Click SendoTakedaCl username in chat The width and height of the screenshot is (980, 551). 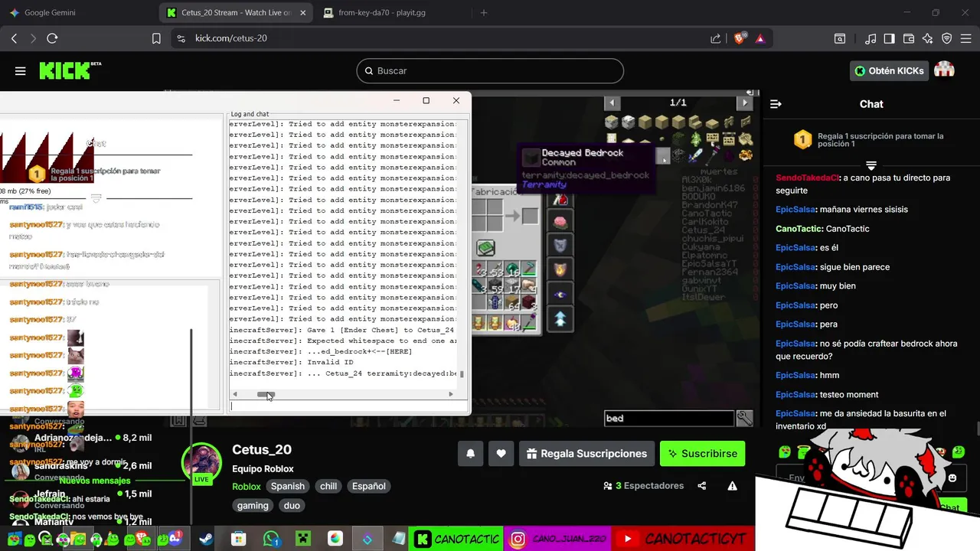tap(807, 178)
